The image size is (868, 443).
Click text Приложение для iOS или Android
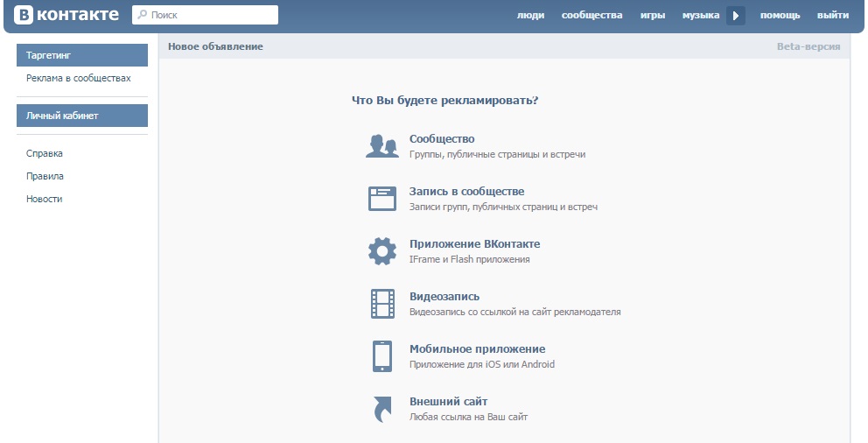pyautogui.click(x=481, y=364)
